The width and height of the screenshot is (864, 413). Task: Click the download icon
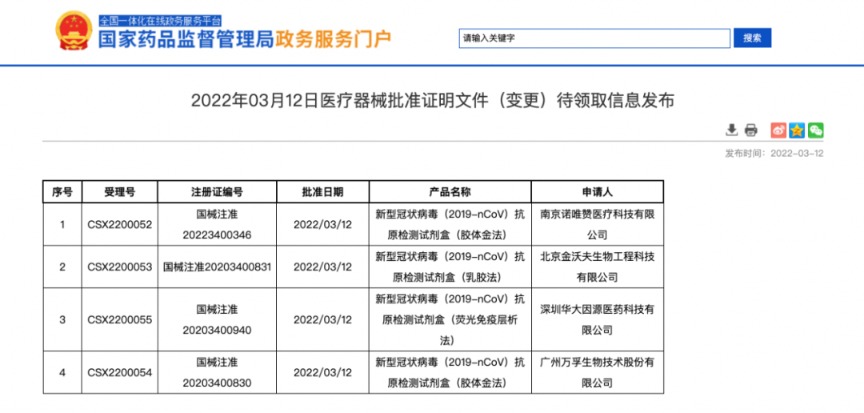click(731, 130)
